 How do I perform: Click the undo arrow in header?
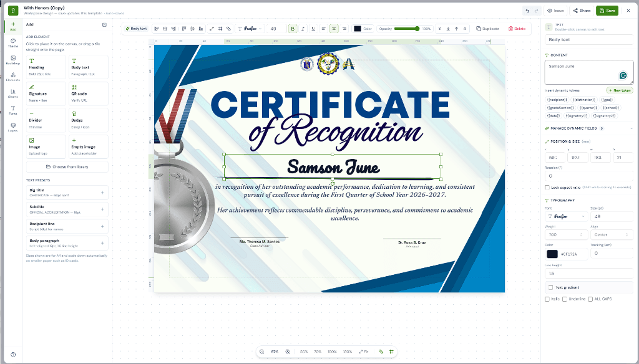coord(528,11)
